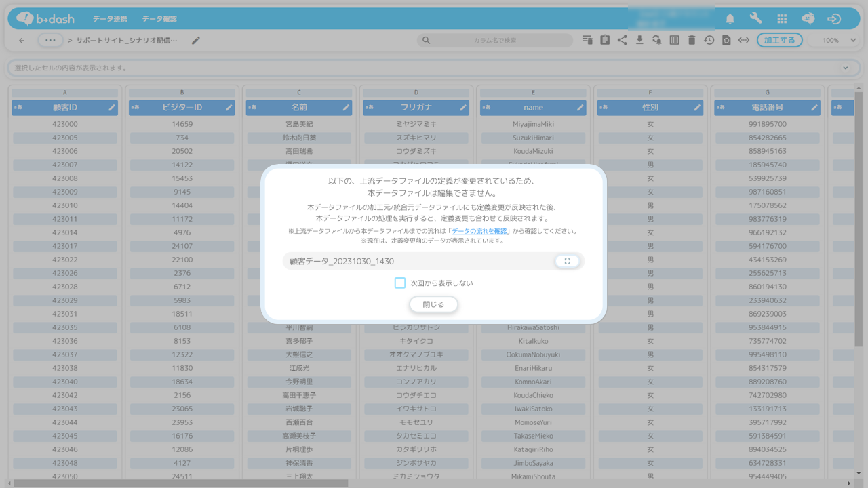The height and width of the screenshot is (488, 868).
Task: Click the 加工する button
Action: 779,40
